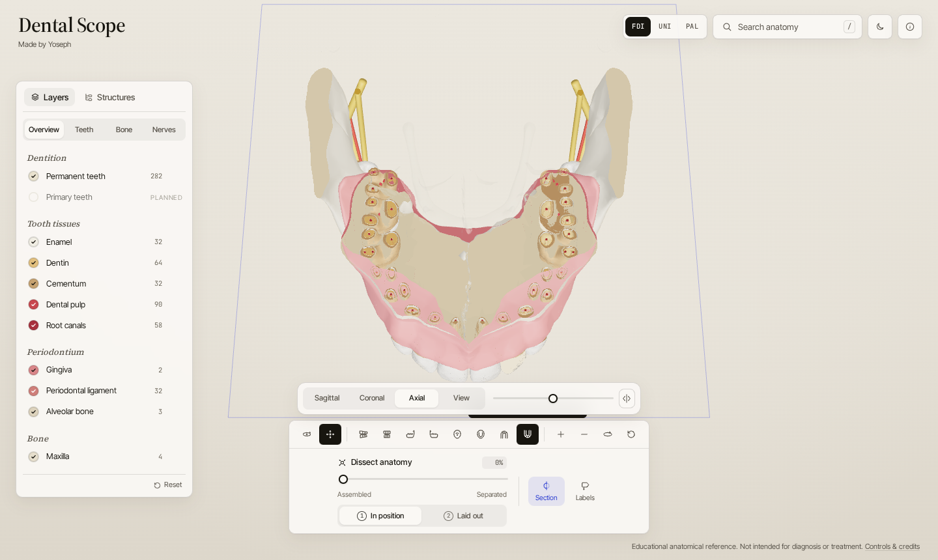Focus the Search anatomy field

[x=788, y=27]
